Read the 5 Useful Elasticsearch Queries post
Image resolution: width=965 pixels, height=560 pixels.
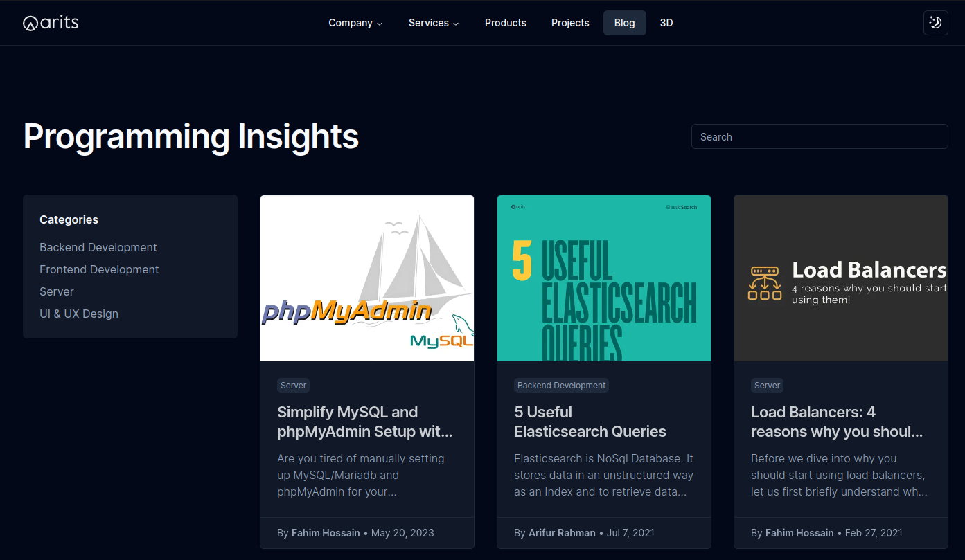[x=590, y=421]
